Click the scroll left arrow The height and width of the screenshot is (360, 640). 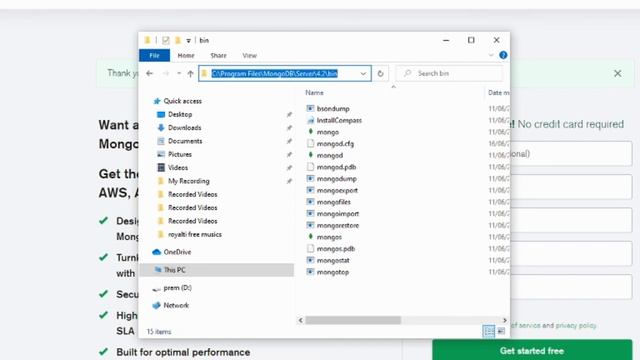(x=301, y=320)
